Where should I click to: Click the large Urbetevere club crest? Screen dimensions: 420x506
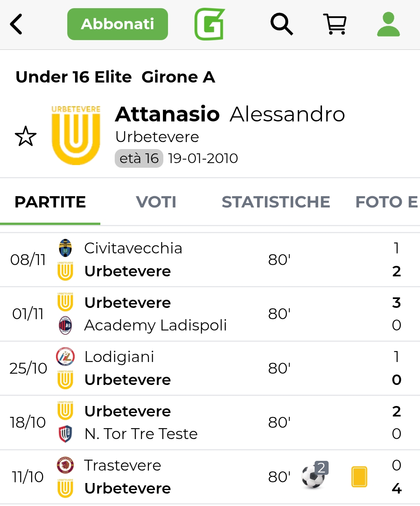tap(76, 135)
